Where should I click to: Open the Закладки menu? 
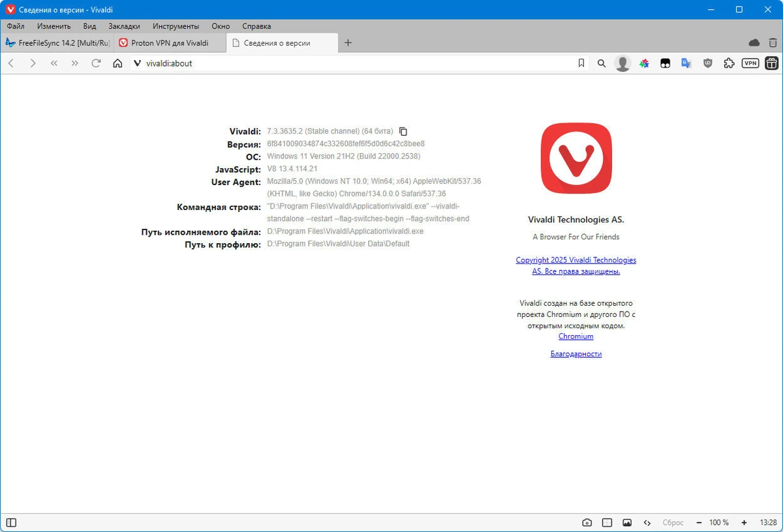pos(124,26)
